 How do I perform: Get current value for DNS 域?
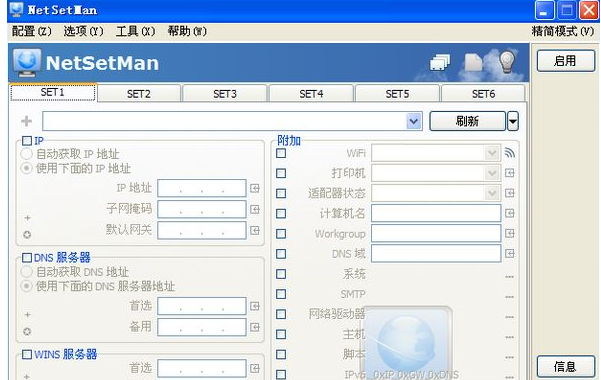509,253
